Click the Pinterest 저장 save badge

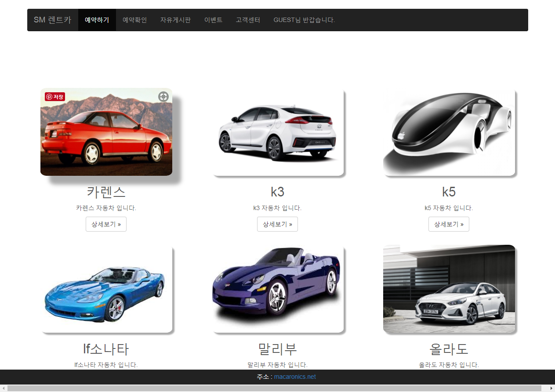(55, 97)
